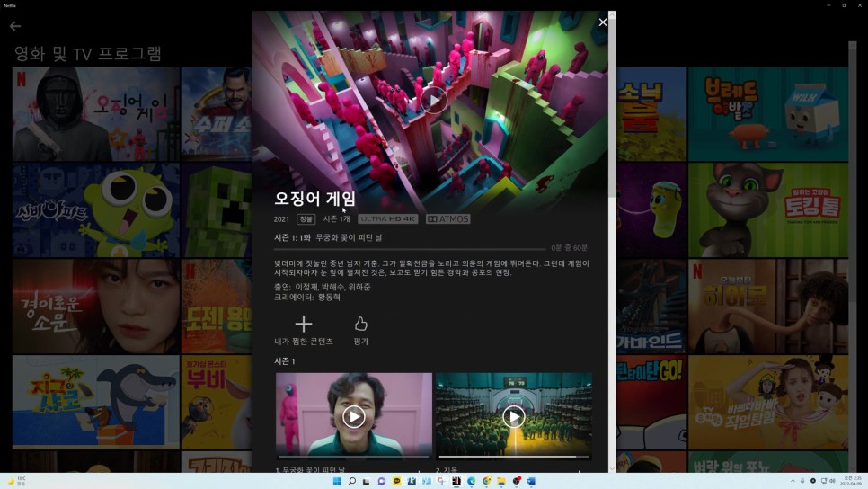This screenshot has height=489, width=868.
Task: Open the 소닉 붐 poster thumbnail
Action: click(651, 114)
